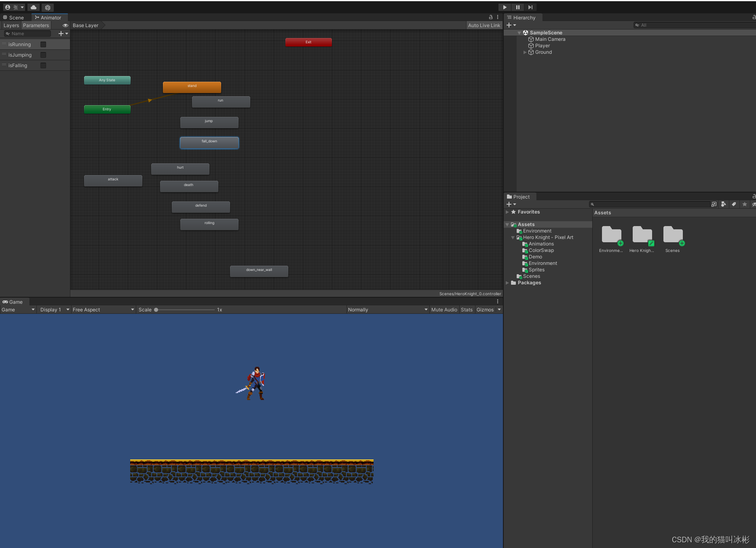The image size is (756, 548).
Task: Select the down_near_wall state node
Action: (259, 271)
